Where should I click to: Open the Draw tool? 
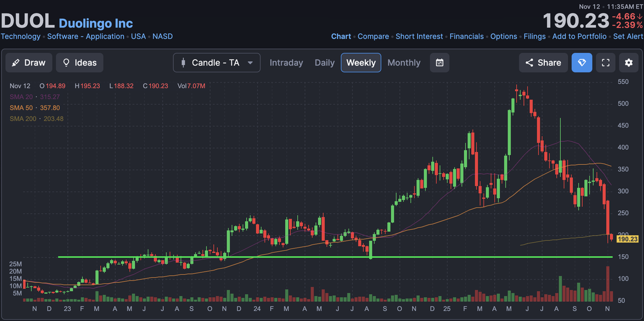tap(29, 63)
